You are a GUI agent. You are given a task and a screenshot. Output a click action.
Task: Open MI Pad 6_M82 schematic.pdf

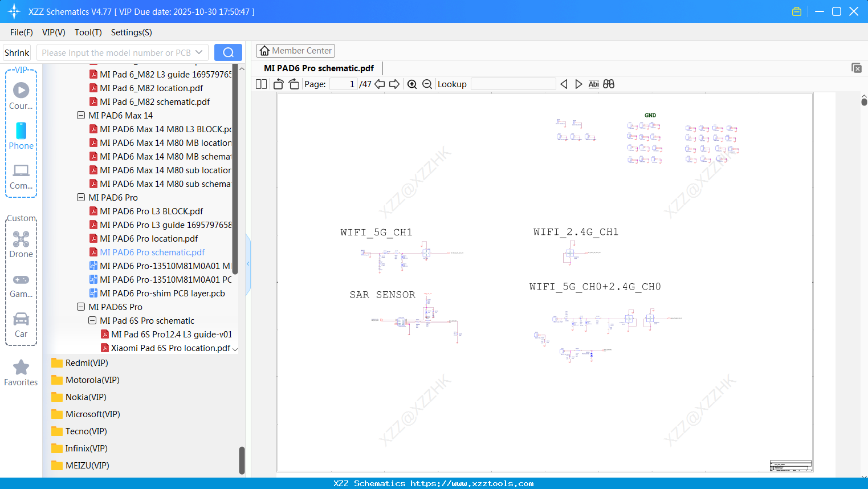tap(154, 102)
